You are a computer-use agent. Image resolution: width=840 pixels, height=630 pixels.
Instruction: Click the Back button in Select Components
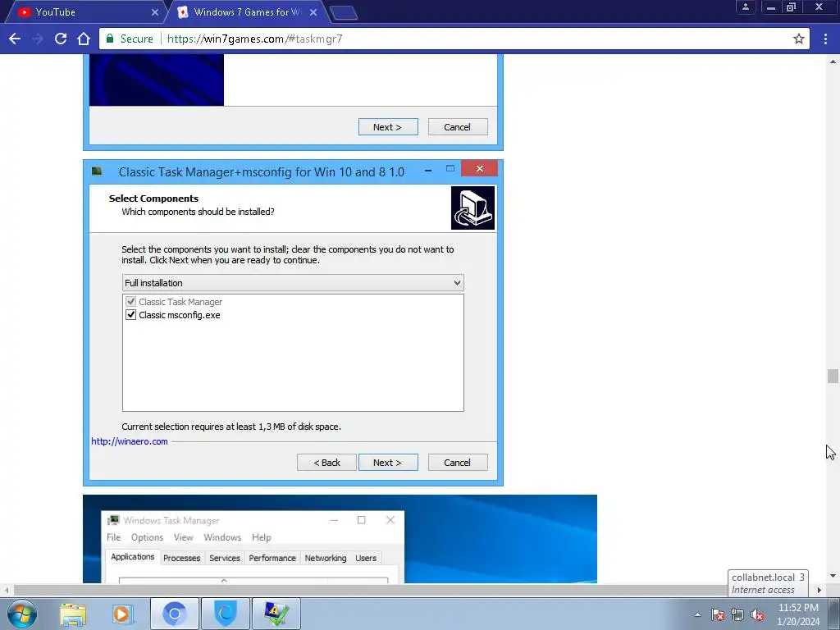326,463
